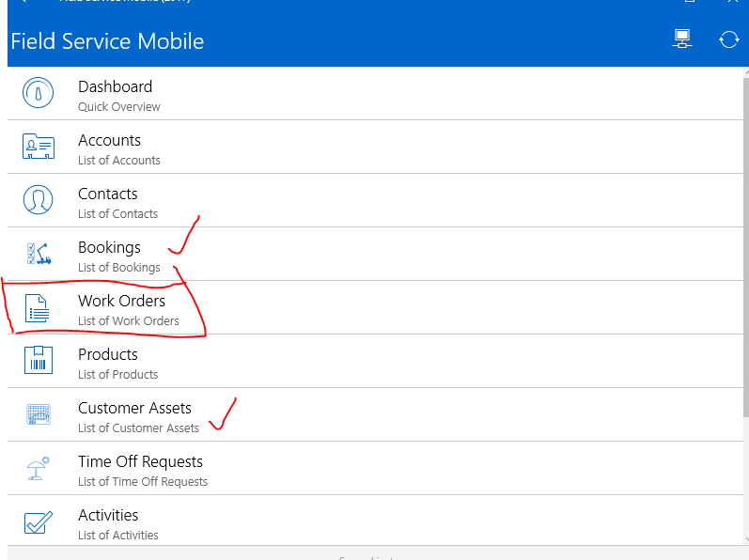The width and height of the screenshot is (749, 560).
Task: Click the List of Activities subtitle
Action: pyautogui.click(x=118, y=535)
